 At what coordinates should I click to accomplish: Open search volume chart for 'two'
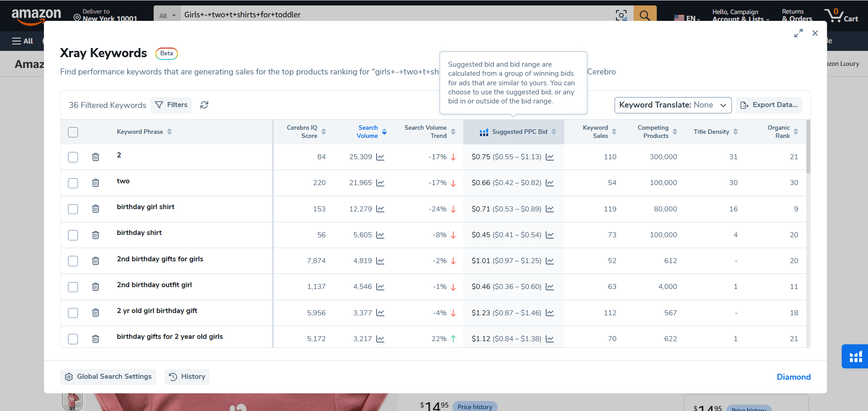click(x=380, y=183)
